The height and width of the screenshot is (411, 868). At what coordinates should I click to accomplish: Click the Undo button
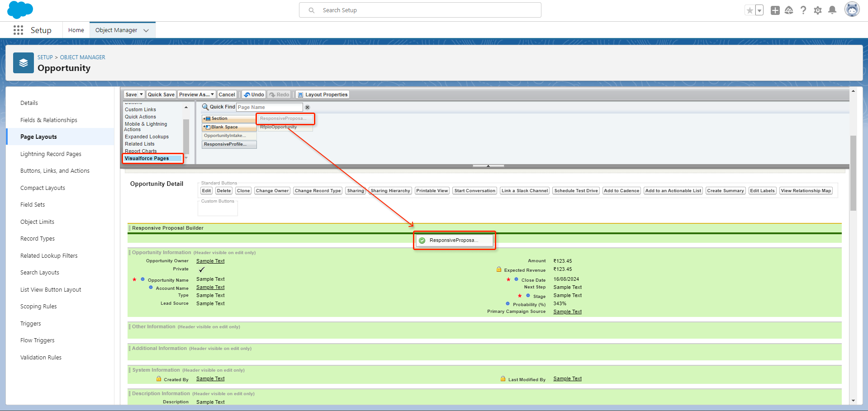(254, 94)
